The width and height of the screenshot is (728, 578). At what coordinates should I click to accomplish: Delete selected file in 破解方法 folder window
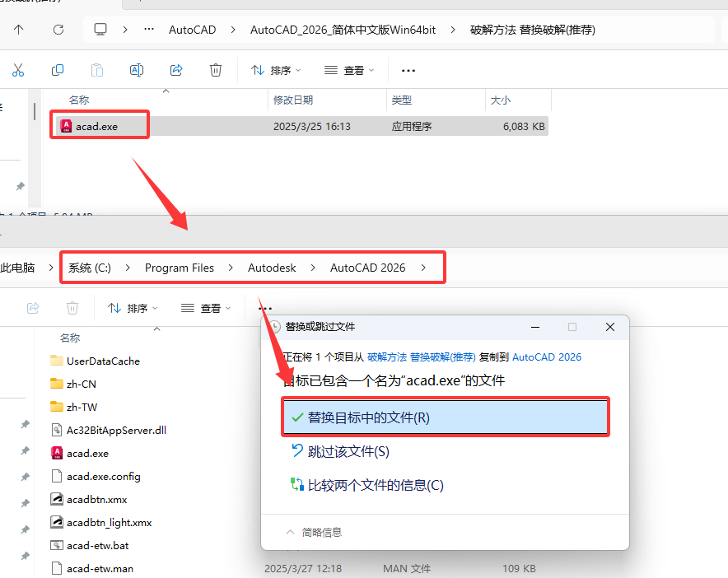pyautogui.click(x=216, y=70)
